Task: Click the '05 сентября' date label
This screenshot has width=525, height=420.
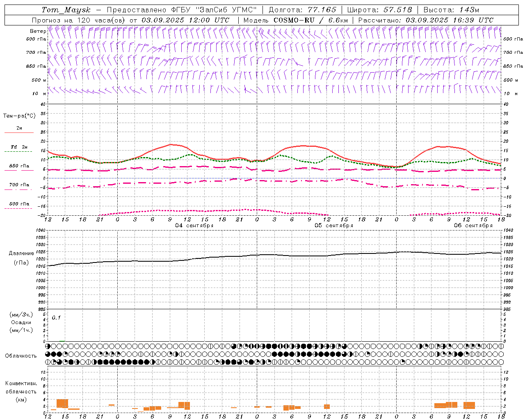Action: pos(334,226)
